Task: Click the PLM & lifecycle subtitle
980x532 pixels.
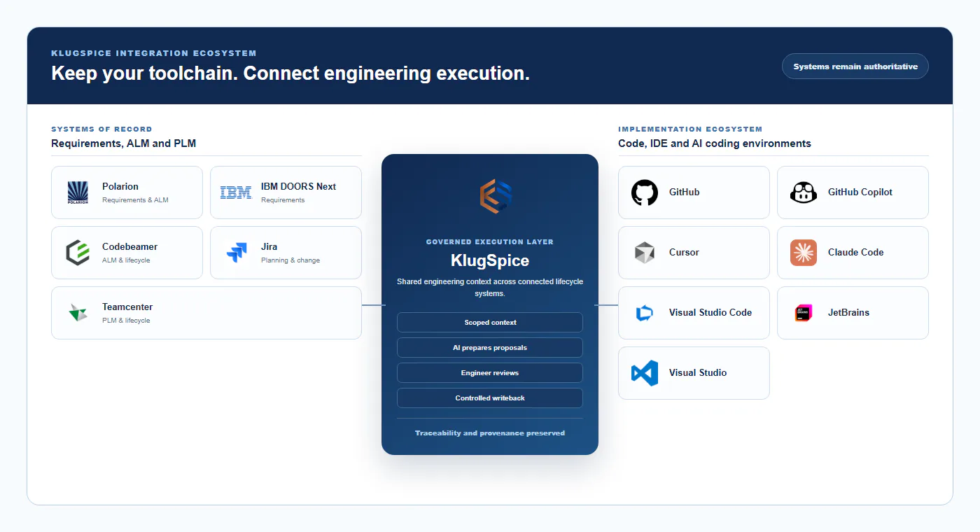Action: tap(126, 321)
